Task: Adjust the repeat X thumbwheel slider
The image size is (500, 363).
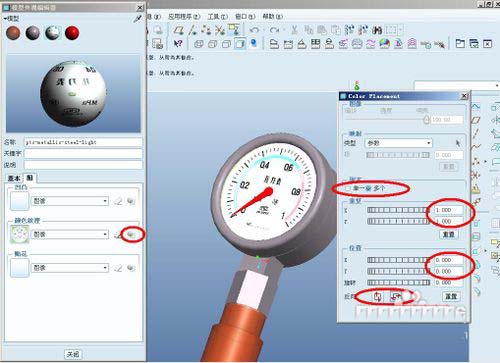Action: (398, 210)
